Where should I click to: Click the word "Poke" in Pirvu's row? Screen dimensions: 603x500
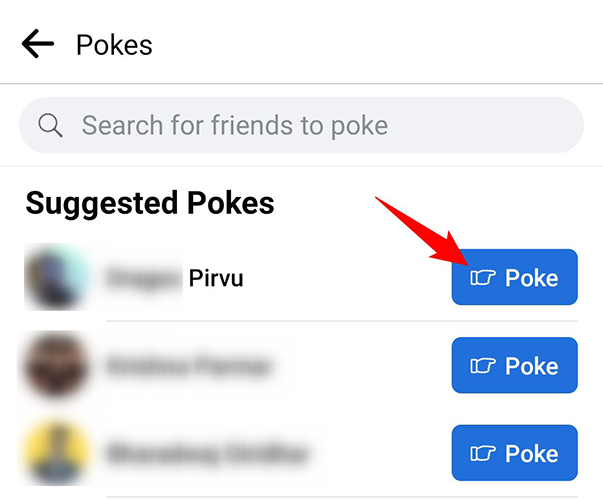(x=531, y=278)
